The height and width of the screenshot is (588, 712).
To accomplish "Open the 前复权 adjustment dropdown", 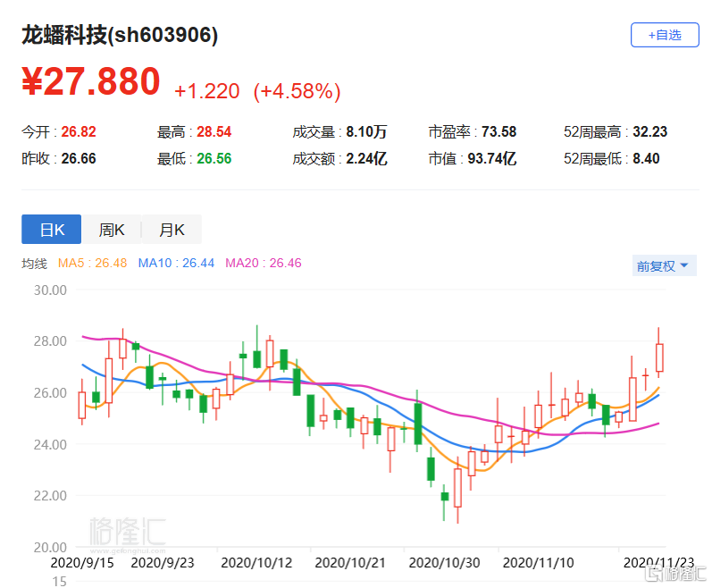I will (665, 265).
